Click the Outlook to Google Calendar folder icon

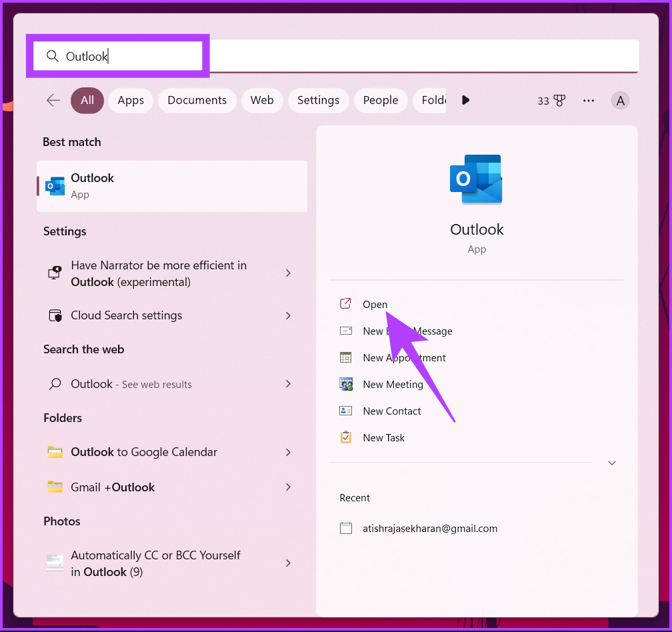click(55, 452)
